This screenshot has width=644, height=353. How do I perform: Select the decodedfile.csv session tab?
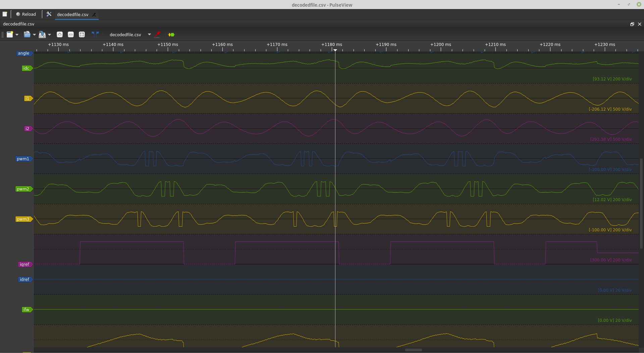click(72, 14)
